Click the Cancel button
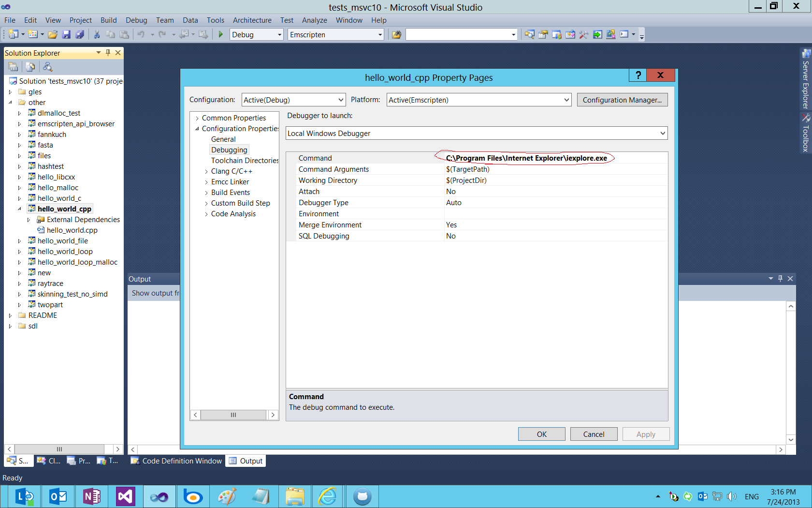Screen dimensions: 812x508 click(x=594, y=434)
